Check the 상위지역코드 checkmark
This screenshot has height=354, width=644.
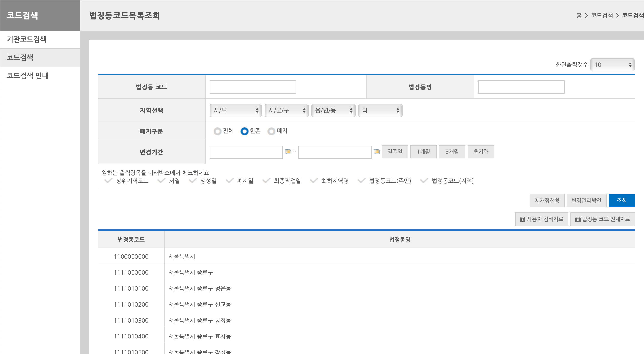pos(108,181)
